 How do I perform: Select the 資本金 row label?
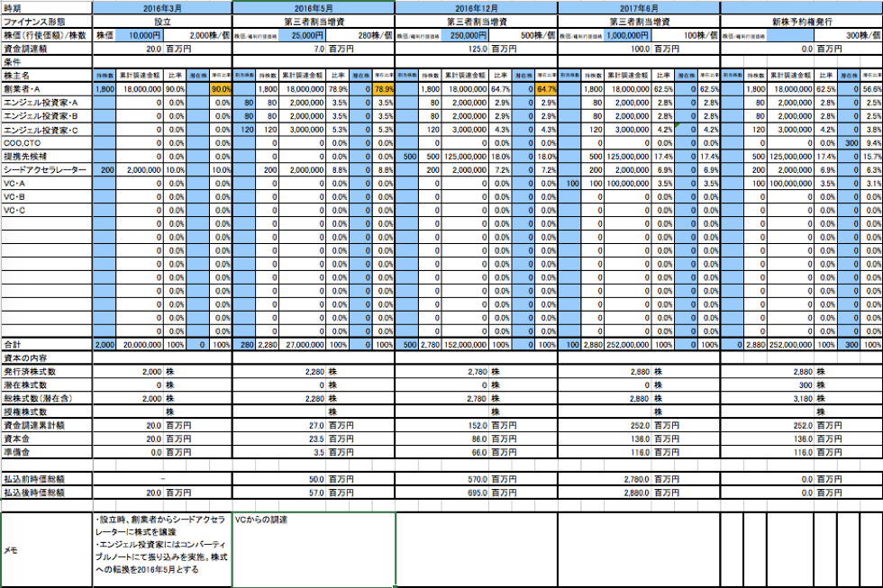[47, 439]
